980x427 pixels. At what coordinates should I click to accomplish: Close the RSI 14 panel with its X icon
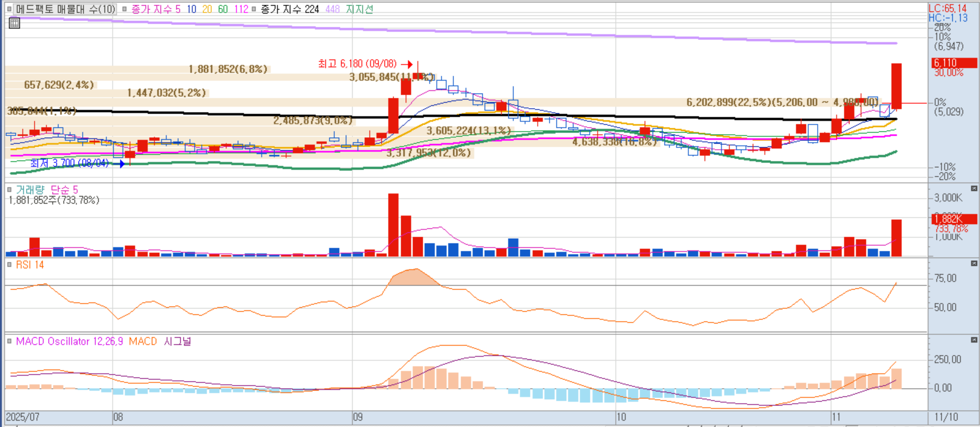point(974,263)
